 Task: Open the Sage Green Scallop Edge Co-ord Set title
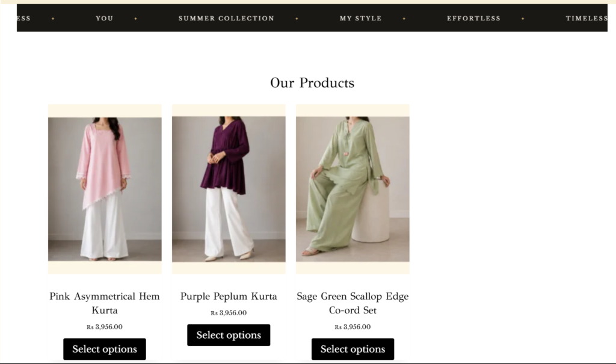point(353,303)
